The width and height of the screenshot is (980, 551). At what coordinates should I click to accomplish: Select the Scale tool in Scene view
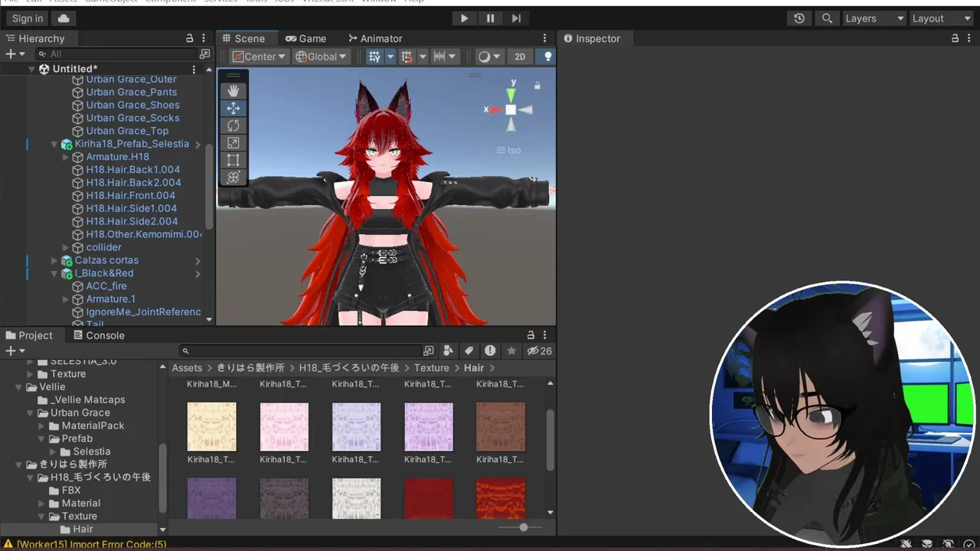click(x=234, y=142)
